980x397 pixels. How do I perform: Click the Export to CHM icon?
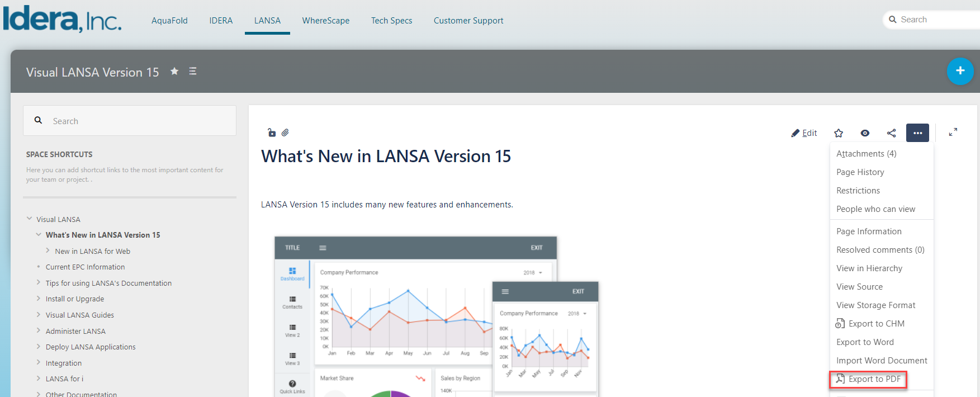point(840,324)
